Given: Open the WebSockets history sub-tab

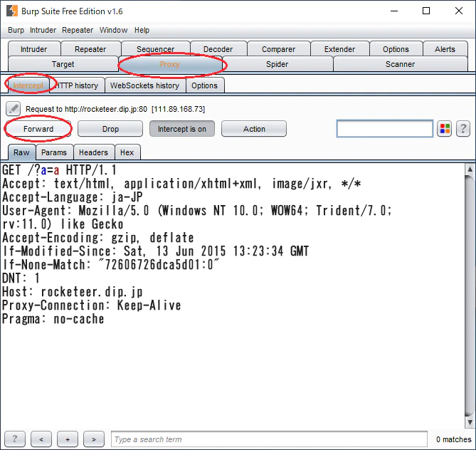Looking at the screenshot, I should pyautogui.click(x=144, y=85).
